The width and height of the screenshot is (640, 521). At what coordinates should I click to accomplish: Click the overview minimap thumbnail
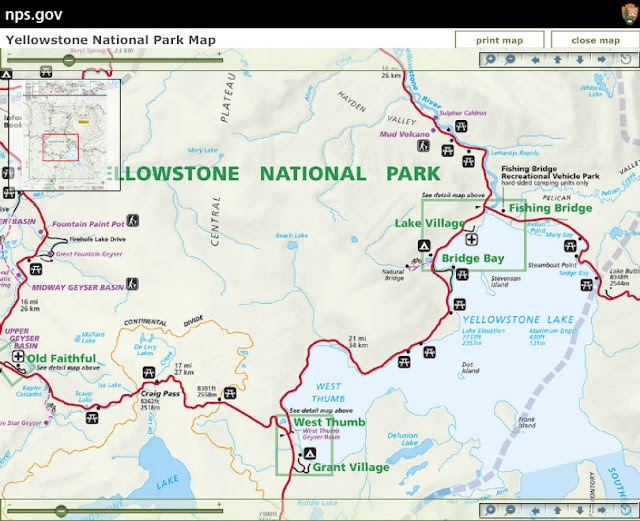pyautogui.click(x=64, y=135)
